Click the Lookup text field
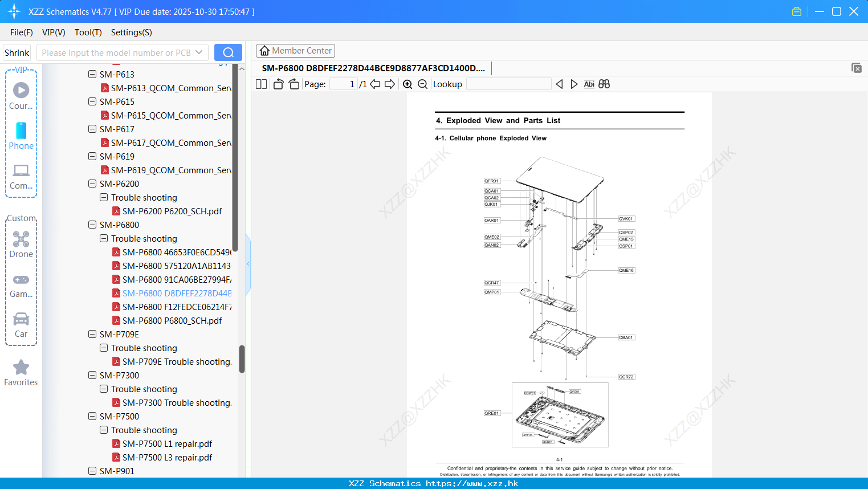868x489 pixels. pyautogui.click(x=508, y=84)
